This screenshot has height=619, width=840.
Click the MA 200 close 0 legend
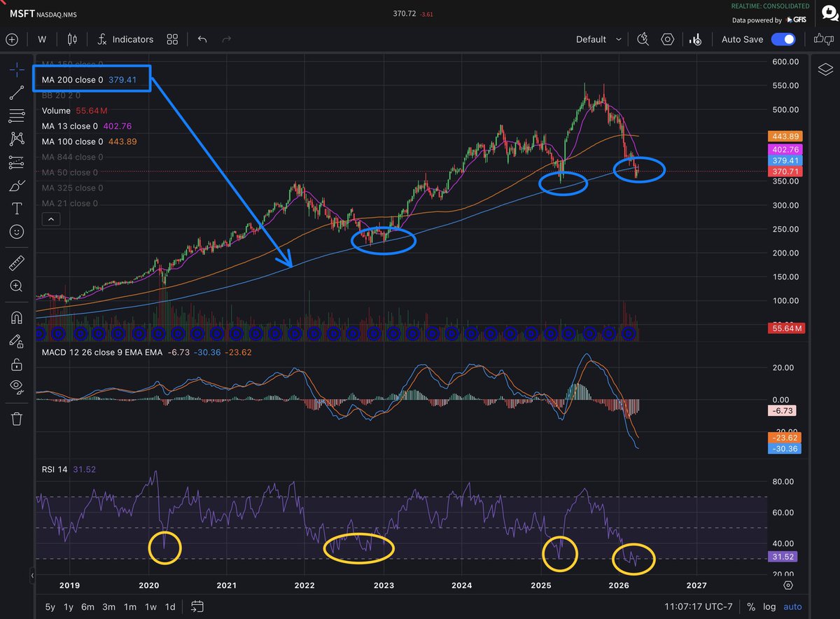(72, 80)
